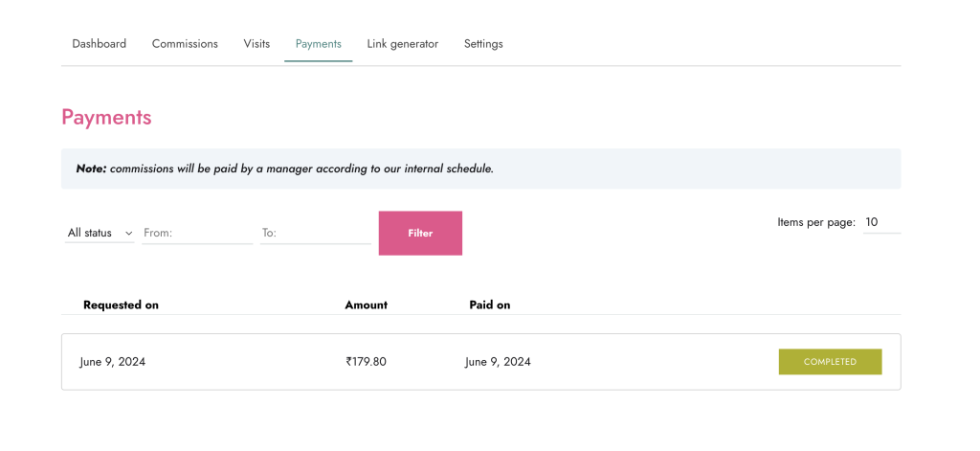Click the commissions note banner
This screenshot has width=980, height=451.
[480, 169]
